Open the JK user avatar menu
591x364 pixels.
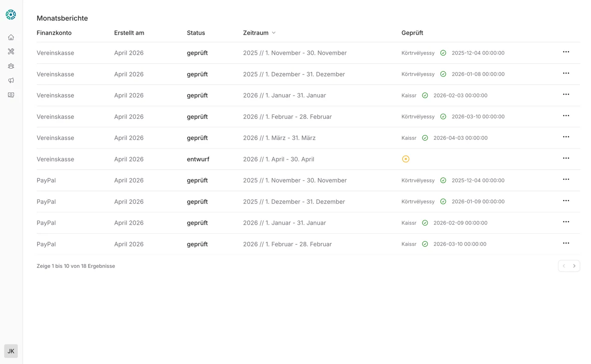11,351
